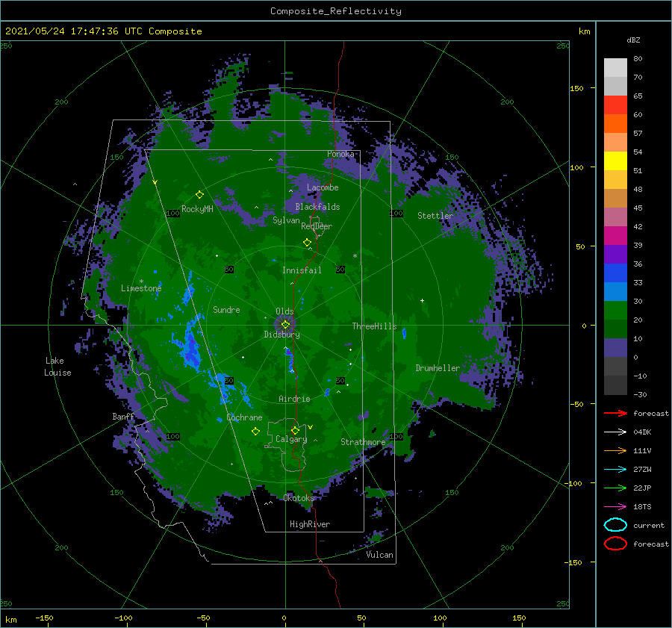
Task: Select the light gray 70-80 dBZ swatch
Action: 615,68
